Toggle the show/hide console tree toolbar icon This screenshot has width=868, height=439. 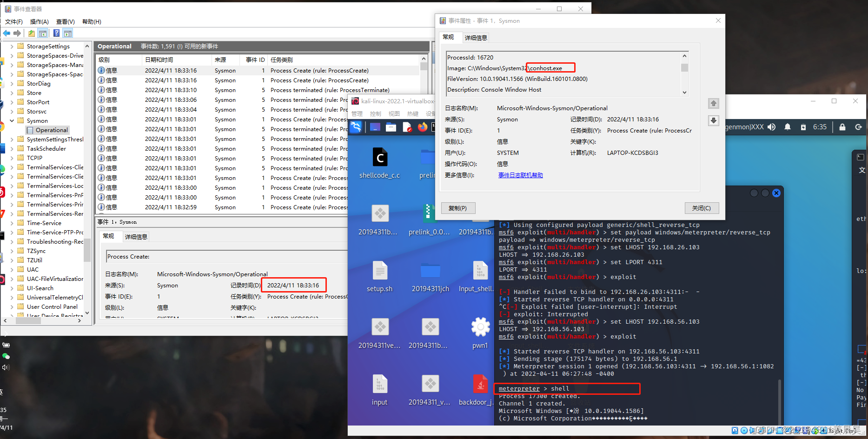(x=43, y=33)
